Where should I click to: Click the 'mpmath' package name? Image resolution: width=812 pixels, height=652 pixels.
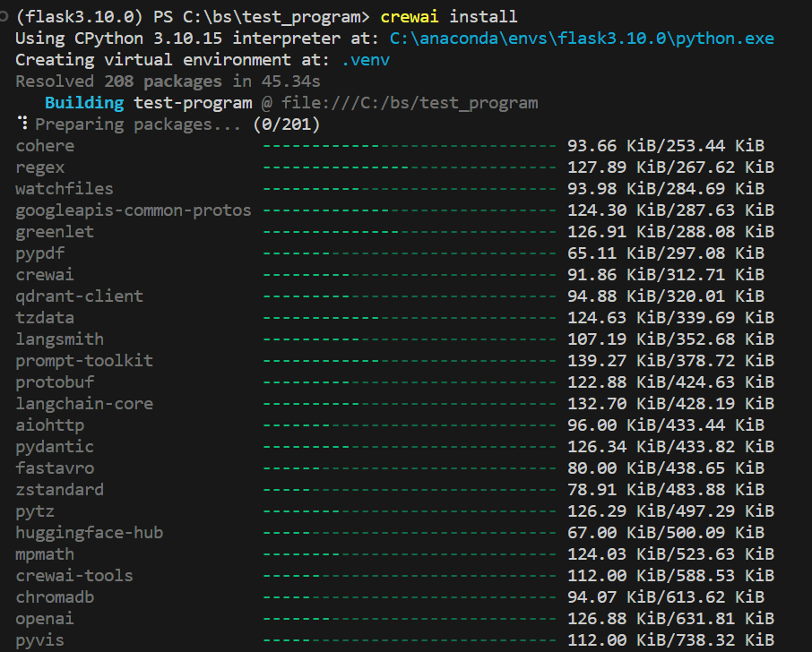coord(45,554)
